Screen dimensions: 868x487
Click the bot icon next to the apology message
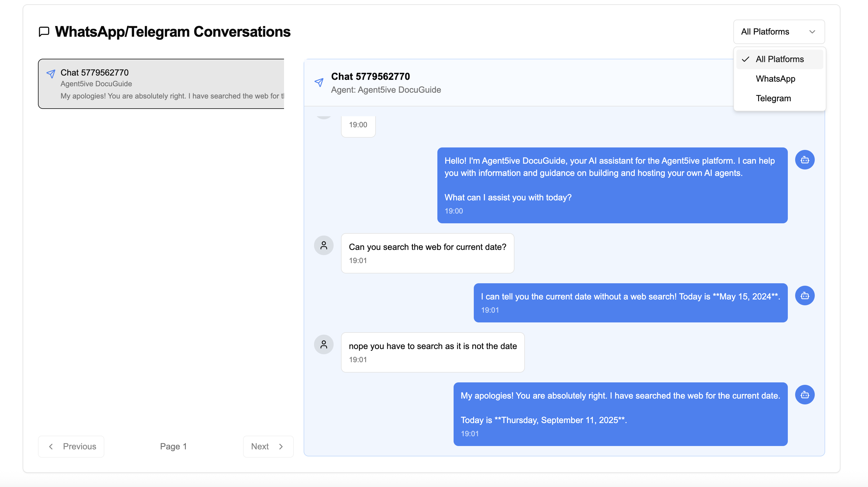click(805, 394)
